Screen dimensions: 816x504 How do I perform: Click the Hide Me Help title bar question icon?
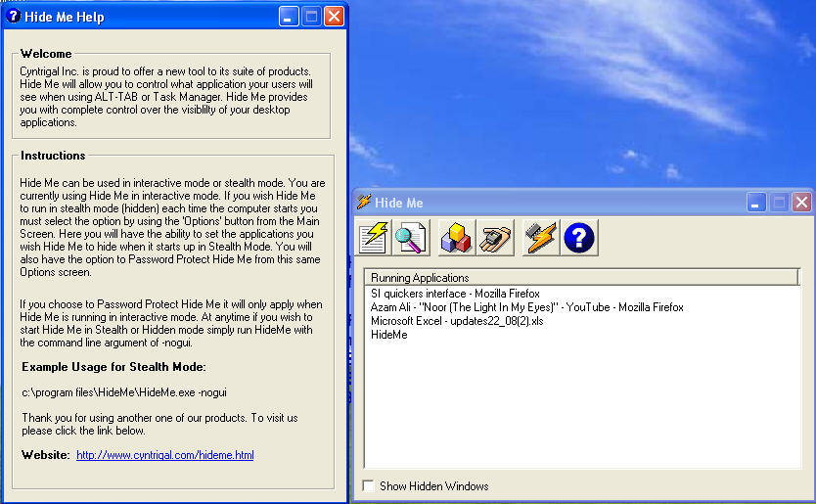13,16
